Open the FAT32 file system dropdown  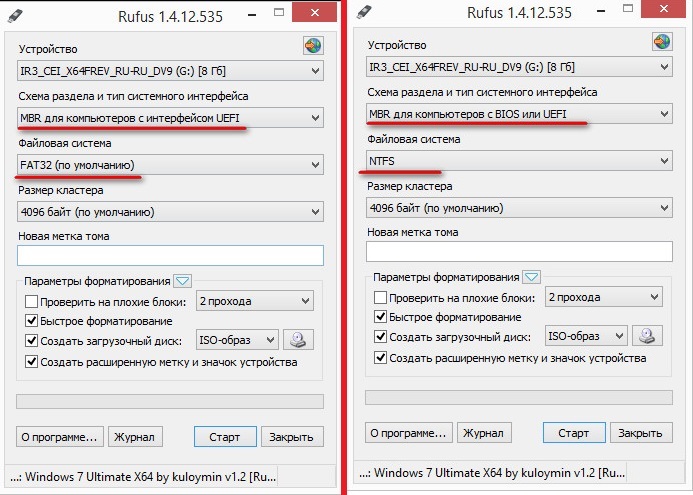[x=170, y=164]
